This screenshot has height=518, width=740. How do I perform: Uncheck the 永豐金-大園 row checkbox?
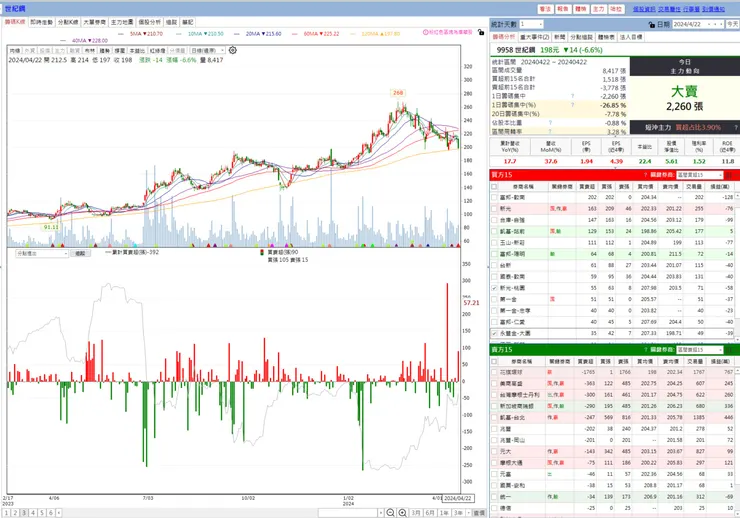[x=494, y=333]
